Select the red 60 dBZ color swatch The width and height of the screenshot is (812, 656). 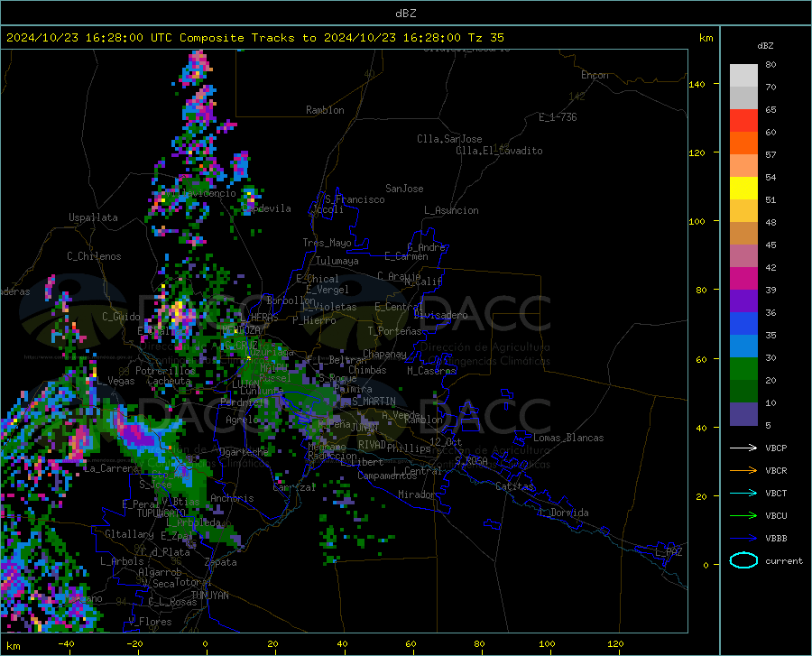tap(743, 121)
